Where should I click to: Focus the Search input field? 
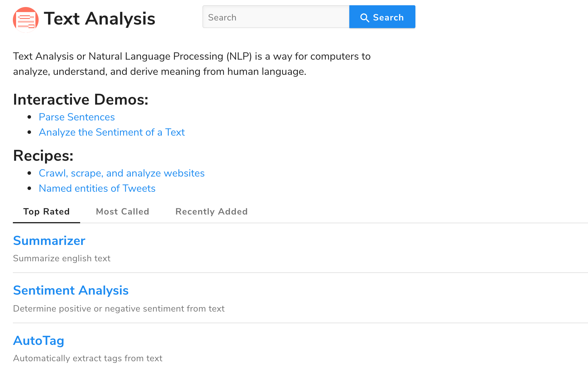tap(276, 17)
